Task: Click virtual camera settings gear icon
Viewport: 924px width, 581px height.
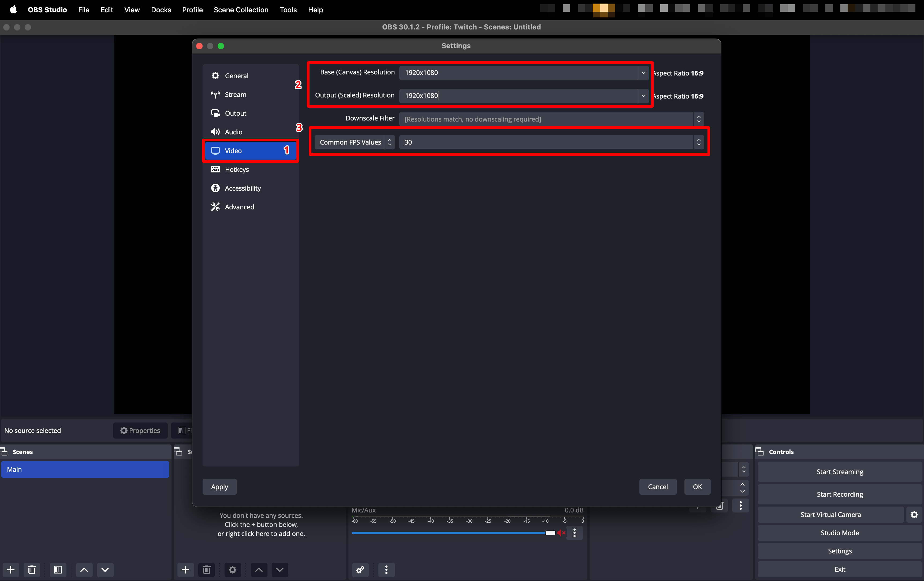Action: [914, 514]
